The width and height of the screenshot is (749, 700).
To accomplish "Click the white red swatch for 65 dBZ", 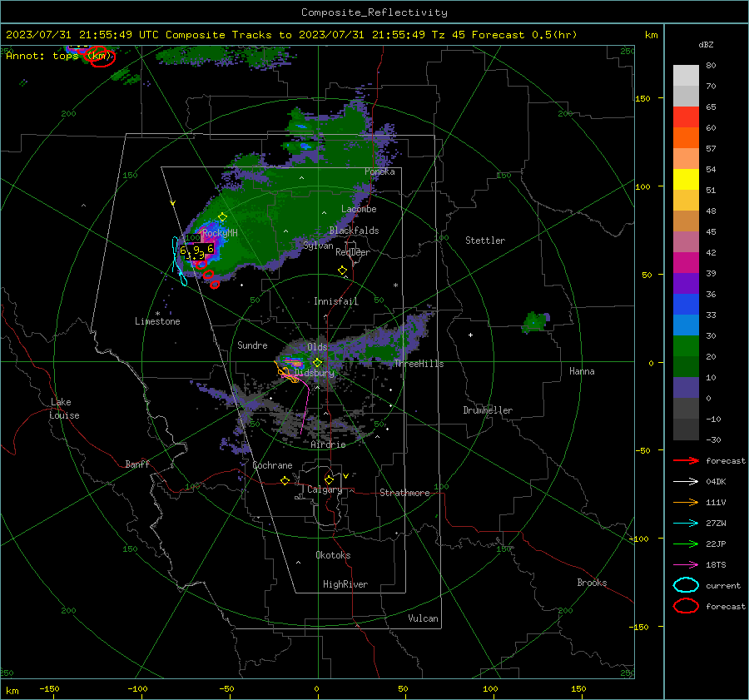I will point(686,117).
